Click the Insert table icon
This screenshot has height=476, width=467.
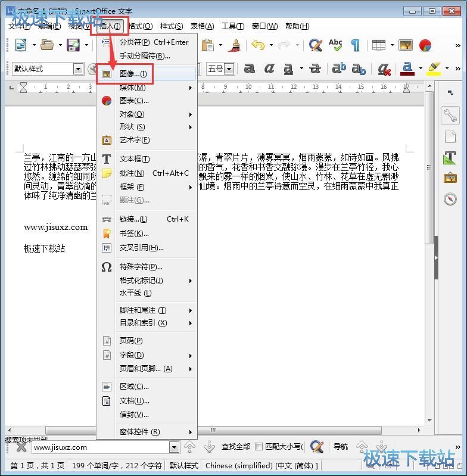379,45
